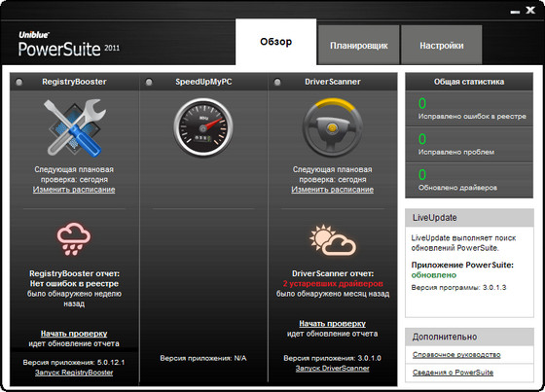Click the RegistryBooster column header

point(74,82)
